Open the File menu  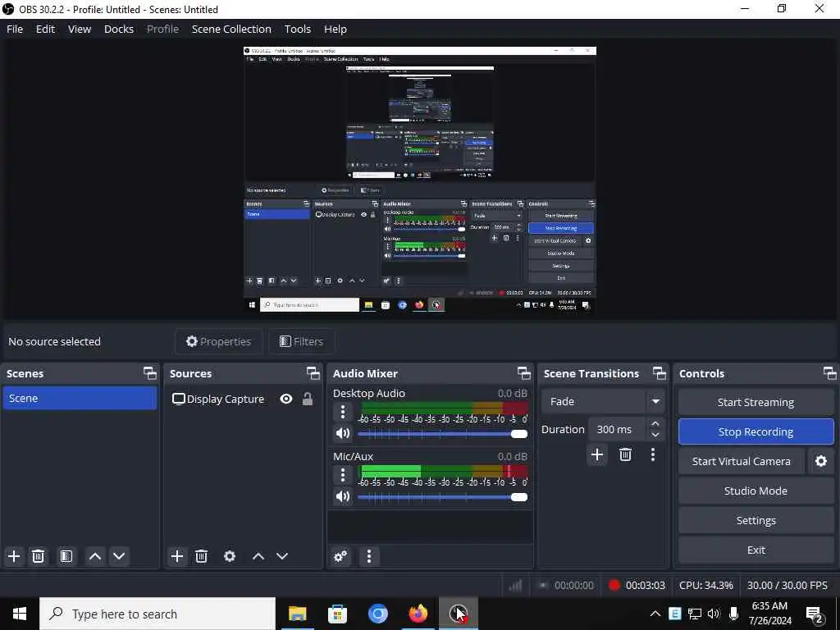15,29
